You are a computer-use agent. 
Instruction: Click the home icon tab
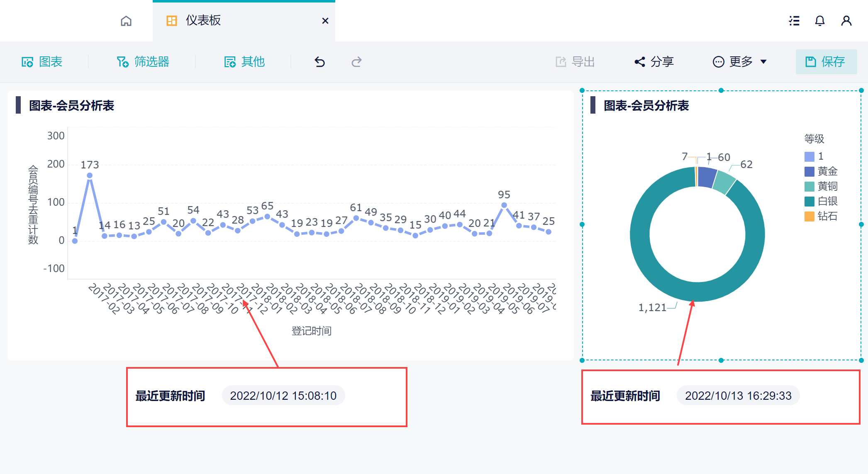pyautogui.click(x=126, y=21)
